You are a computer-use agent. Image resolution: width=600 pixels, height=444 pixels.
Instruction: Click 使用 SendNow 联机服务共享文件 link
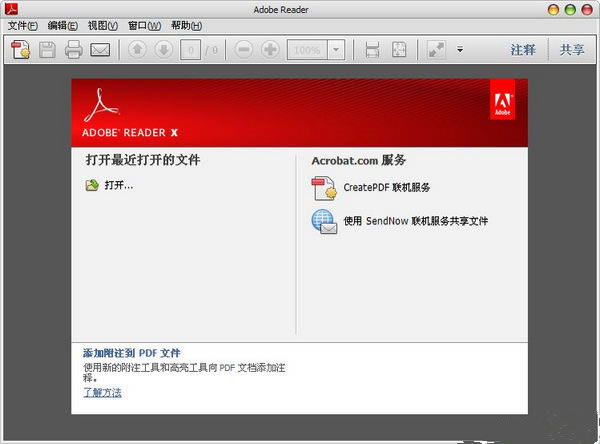click(x=416, y=221)
